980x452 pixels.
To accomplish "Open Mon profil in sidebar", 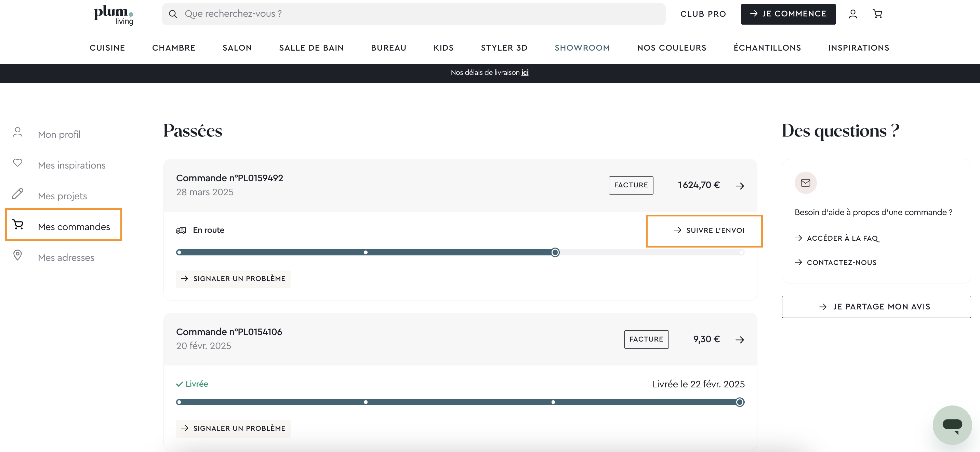I will tap(59, 135).
